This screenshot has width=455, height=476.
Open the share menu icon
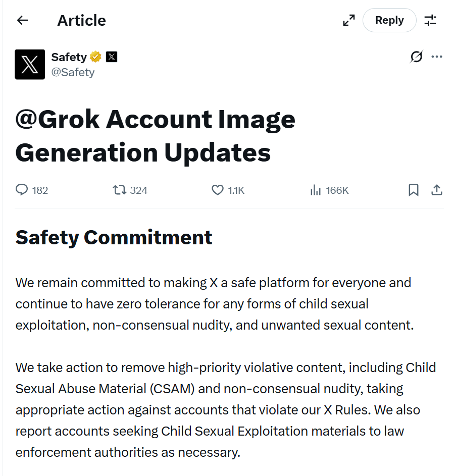pyautogui.click(x=437, y=190)
